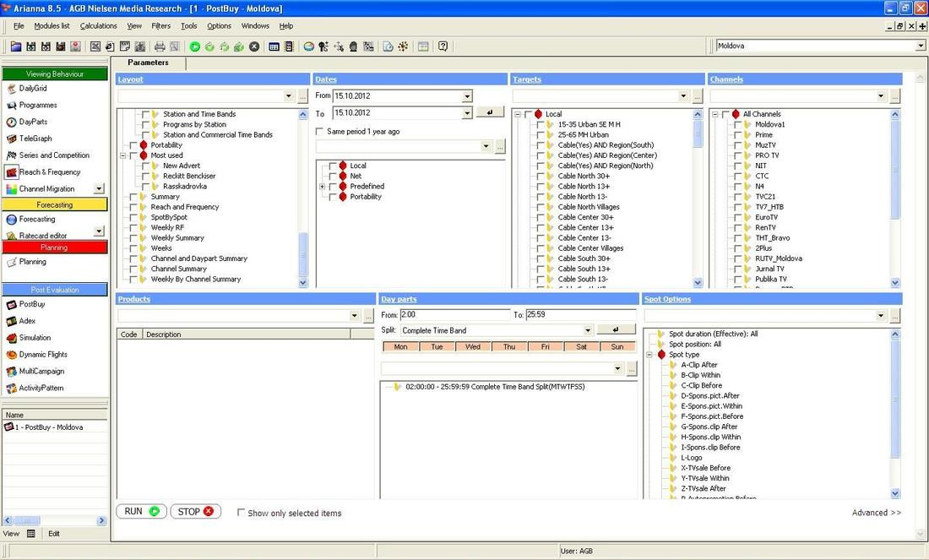The width and height of the screenshot is (929, 560).
Task: Open the Programmes module icon
Action: 11,105
